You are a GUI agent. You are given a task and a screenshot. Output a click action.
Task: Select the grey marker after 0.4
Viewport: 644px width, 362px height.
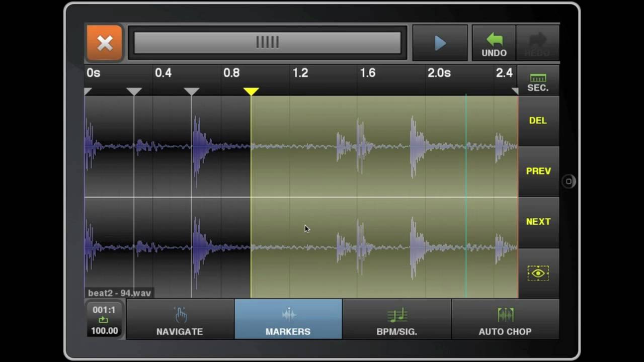pos(192,91)
